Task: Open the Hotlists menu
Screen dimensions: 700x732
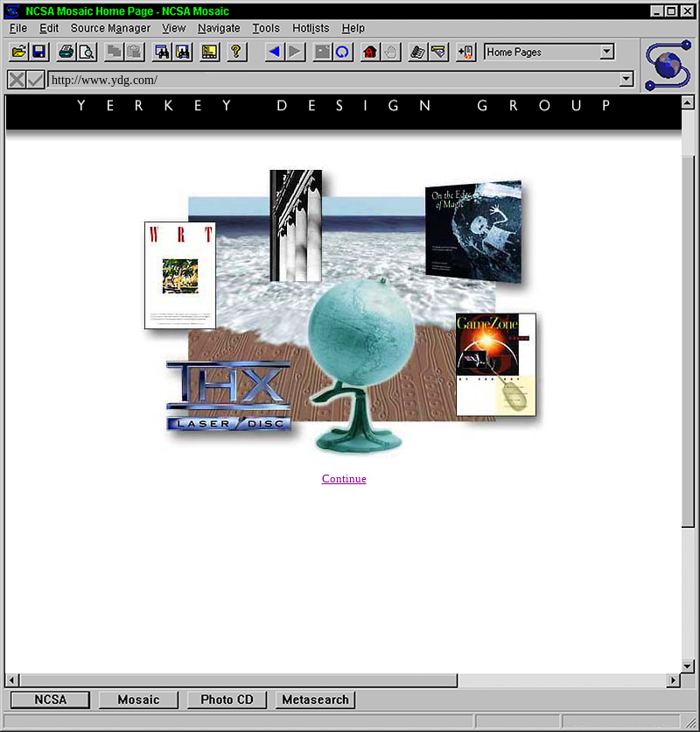Action: (x=311, y=28)
